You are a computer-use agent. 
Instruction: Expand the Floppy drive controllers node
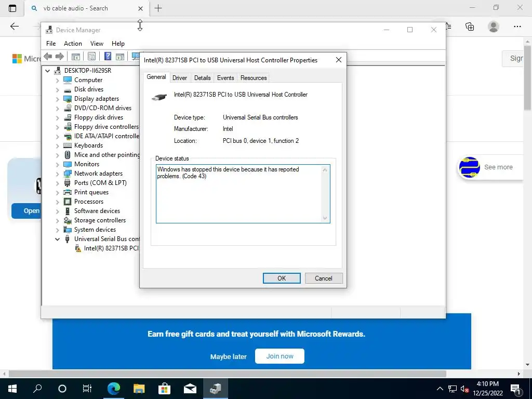click(x=57, y=127)
